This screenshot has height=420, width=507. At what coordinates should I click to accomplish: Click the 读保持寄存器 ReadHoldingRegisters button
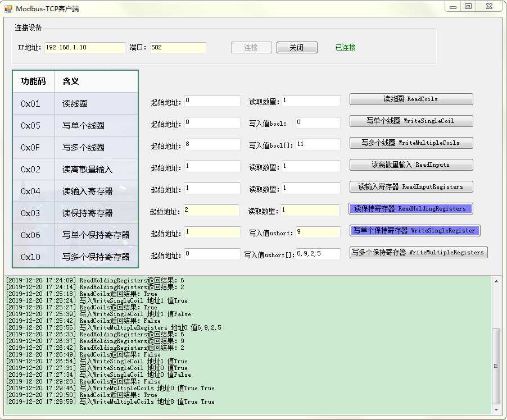[x=410, y=209]
